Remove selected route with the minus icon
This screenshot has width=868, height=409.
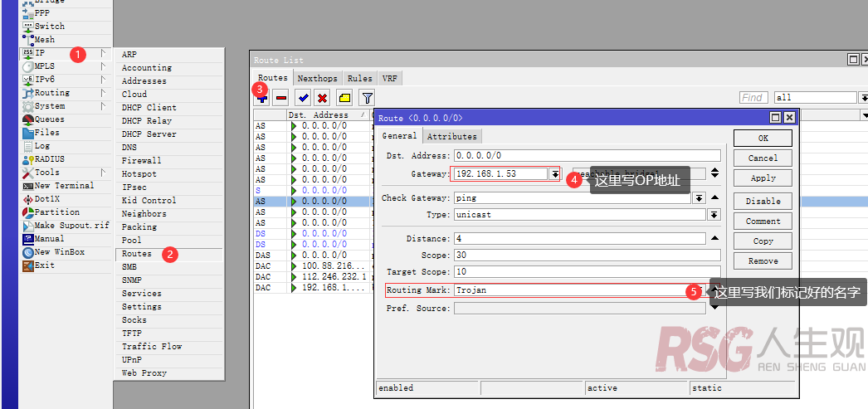click(x=281, y=98)
